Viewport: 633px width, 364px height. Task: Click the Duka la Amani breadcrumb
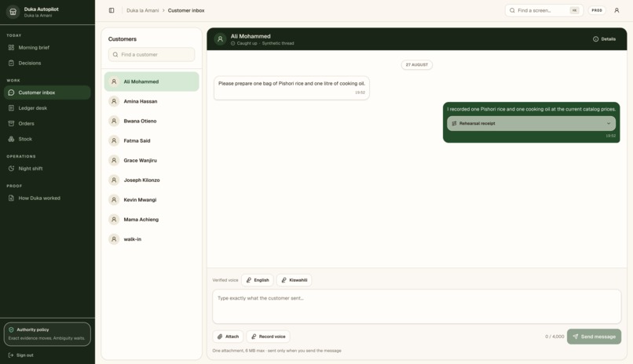point(142,10)
